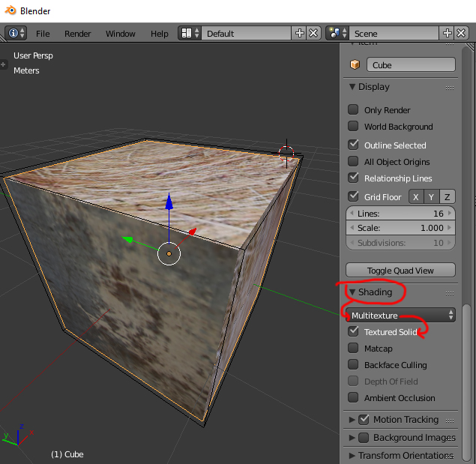Viewport: 476px width, 464px height.
Task: Delete the Scene with X icon
Action: (461, 33)
